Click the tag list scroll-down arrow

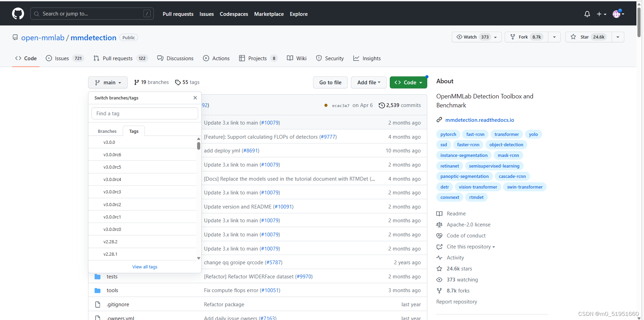point(198,258)
